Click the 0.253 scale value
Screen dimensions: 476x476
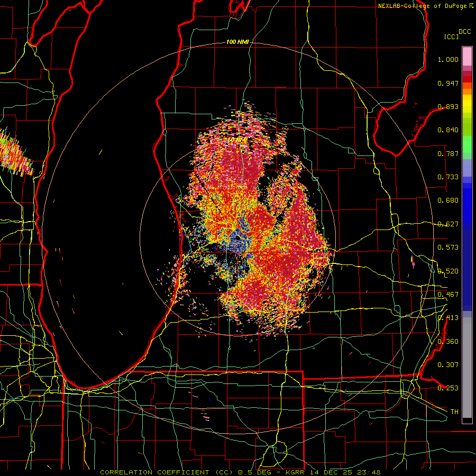click(448, 388)
